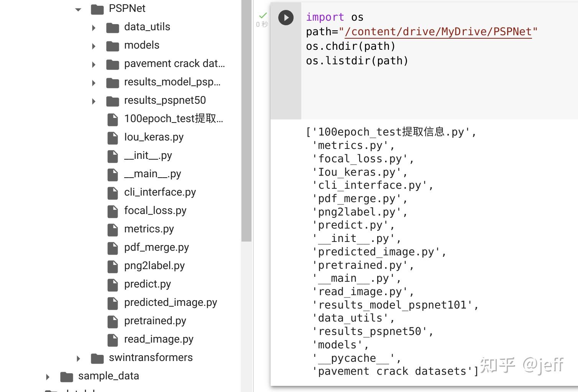Expand the sample_data folder arrow

pyautogui.click(x=48, y=377)
